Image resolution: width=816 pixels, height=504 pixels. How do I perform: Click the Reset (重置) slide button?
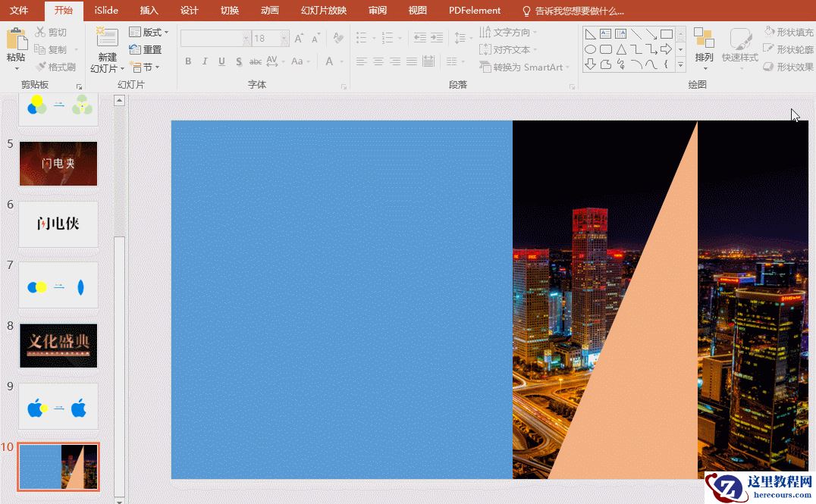pyautogui.click(x=145, y=49)
